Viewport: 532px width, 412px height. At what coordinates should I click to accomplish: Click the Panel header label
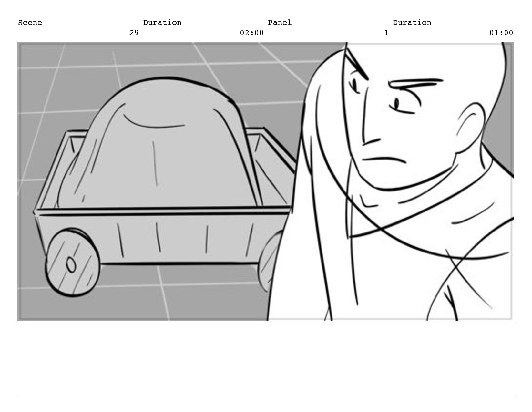(x=280, y=23)
